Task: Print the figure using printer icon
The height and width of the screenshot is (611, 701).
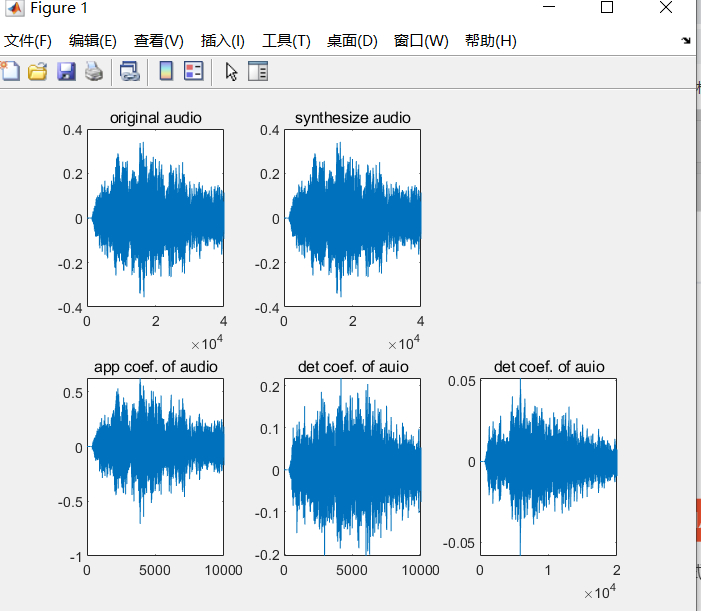Action: point(94,72)
